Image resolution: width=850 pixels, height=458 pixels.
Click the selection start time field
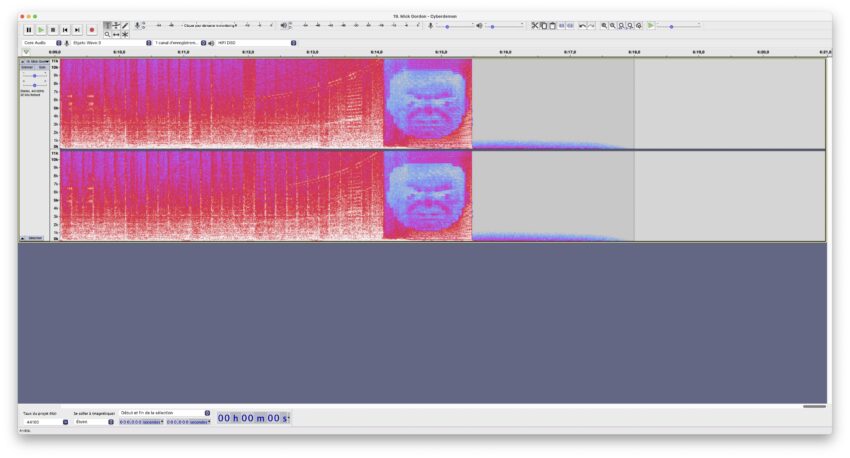[x=141, y=422]
